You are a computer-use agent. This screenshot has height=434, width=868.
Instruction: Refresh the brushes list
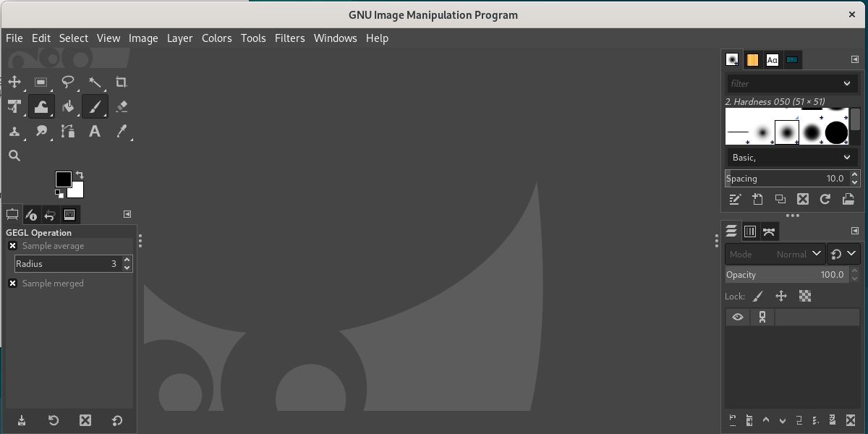pos(825,199)
